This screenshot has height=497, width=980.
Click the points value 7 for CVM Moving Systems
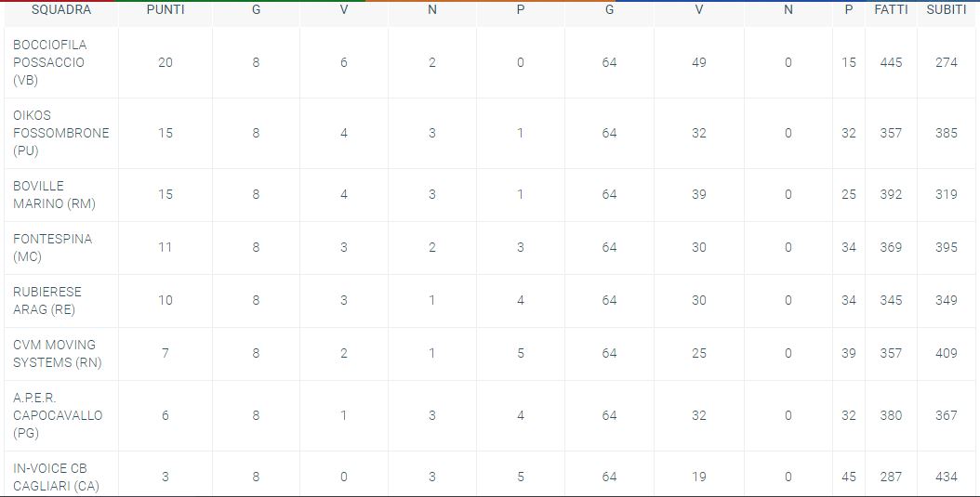tap(166, 353)
